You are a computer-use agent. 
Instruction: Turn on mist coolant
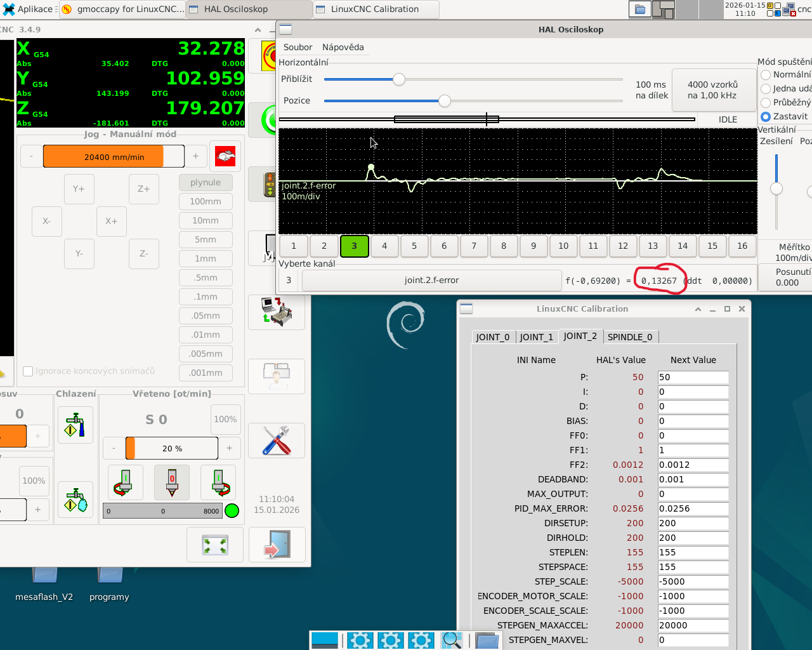click(x=75, y=500)
